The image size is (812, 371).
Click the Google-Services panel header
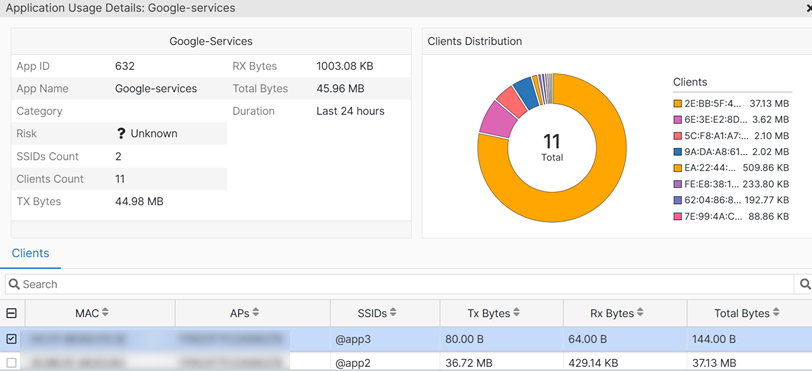[x=211, y=41]
